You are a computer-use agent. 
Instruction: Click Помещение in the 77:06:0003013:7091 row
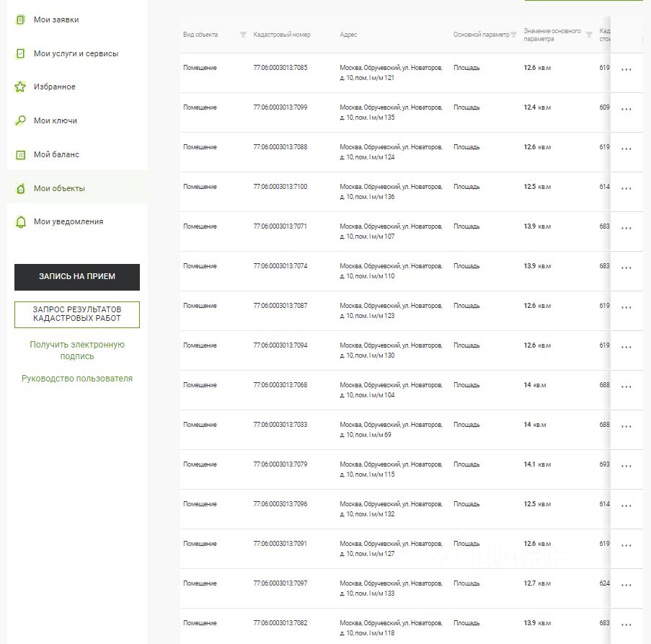coord(200,544)
